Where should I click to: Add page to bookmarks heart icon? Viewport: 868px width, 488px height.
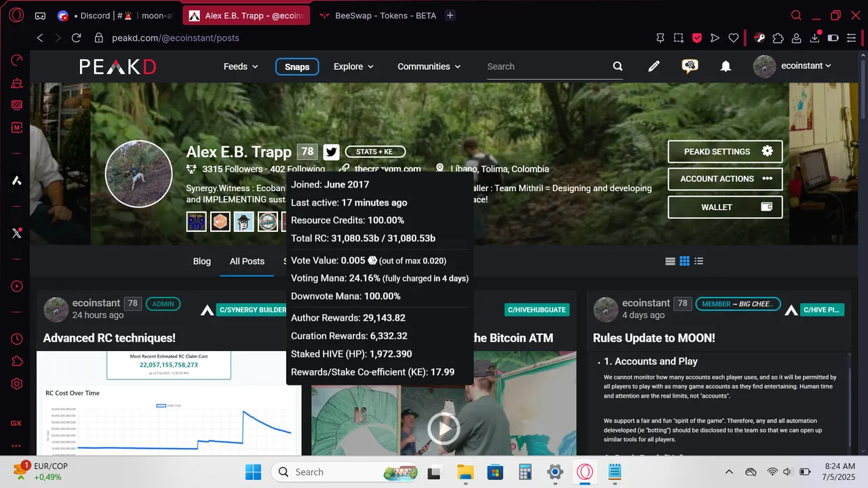click(x=733, y=38)
